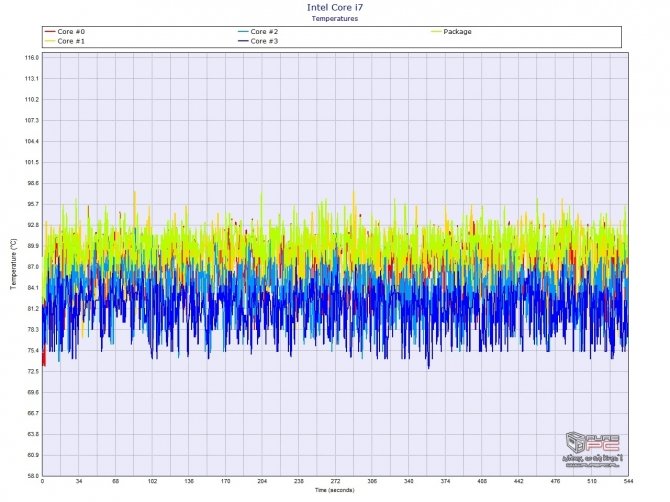This screenshot has height=502, width=670.
Task: Click the 75.4 y-axis value
Action: click(x=33, y=351)
